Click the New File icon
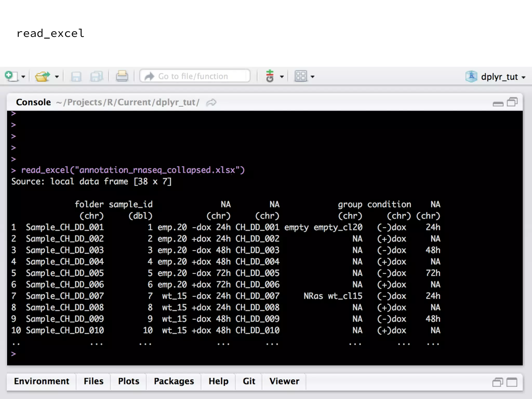The image size is (532, 399). coord(11,76)
